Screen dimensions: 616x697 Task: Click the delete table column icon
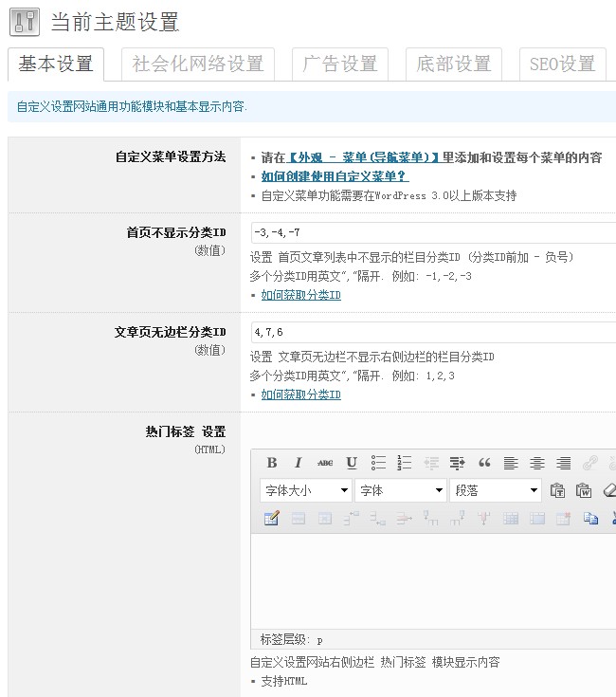pyautogui.click(x=484, y=519)
